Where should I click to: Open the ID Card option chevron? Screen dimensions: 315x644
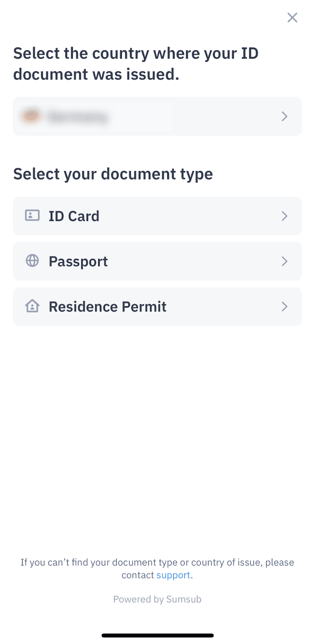[284, 216]
